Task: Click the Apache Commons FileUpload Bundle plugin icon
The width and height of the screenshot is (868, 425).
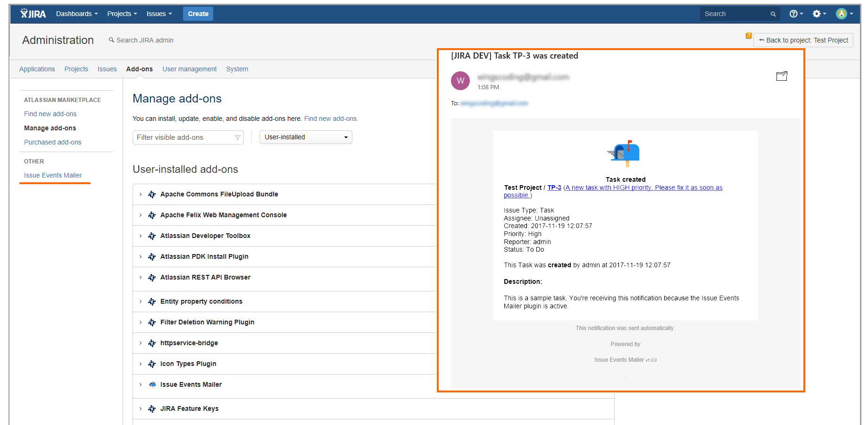Action: tap(152, 194)
